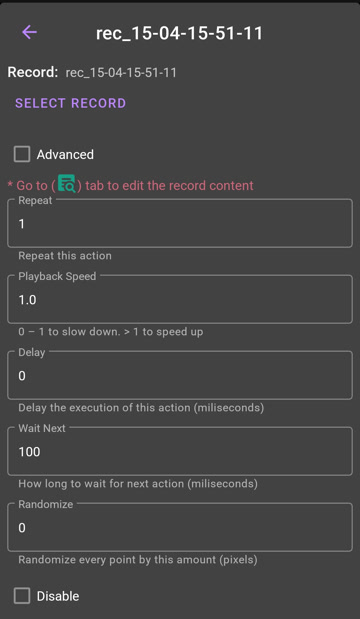Viewport: 360px width, 619px height.
Task: Click the record name beside Record label
Action: click(x=121, y=73)
